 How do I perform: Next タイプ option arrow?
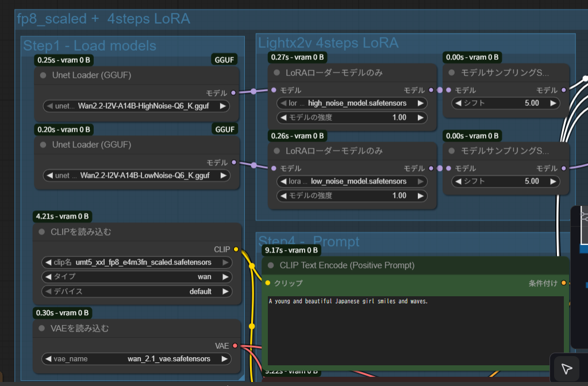(x=225, y=277)
